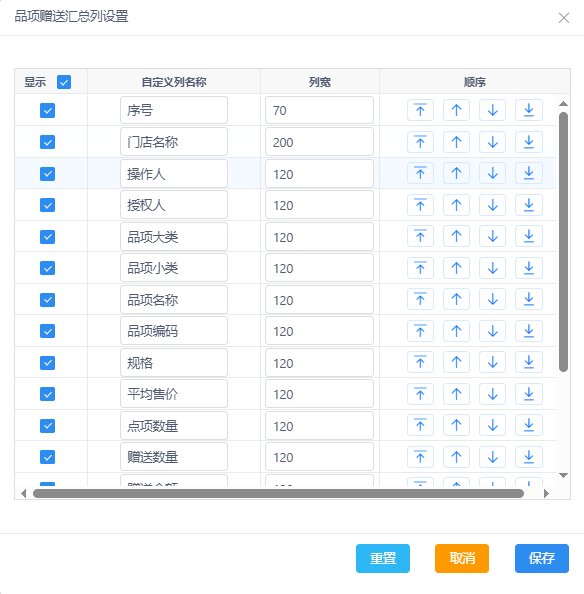Viewport: 584px width, 594px height.
Task: Move 操作人 row to the top
Action: 420,173
